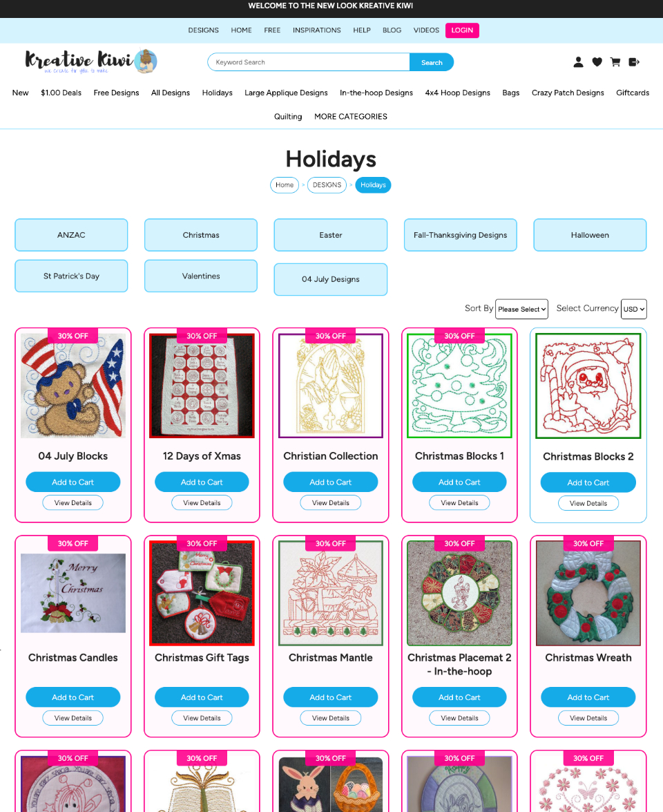View the shopping cart icon
The height and width of the screenshot is (812, 663).
[x=615, y=62]
